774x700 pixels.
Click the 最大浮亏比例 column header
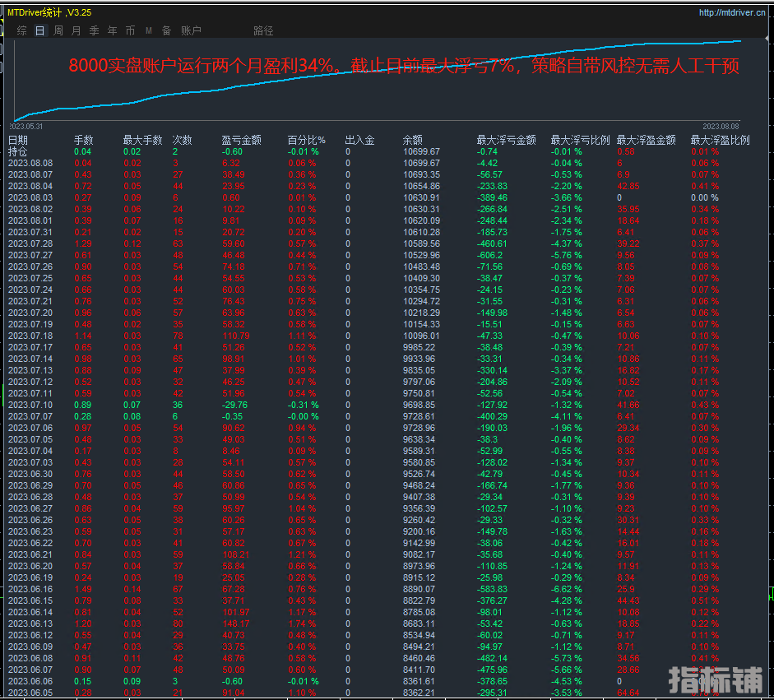pos(581,140)
